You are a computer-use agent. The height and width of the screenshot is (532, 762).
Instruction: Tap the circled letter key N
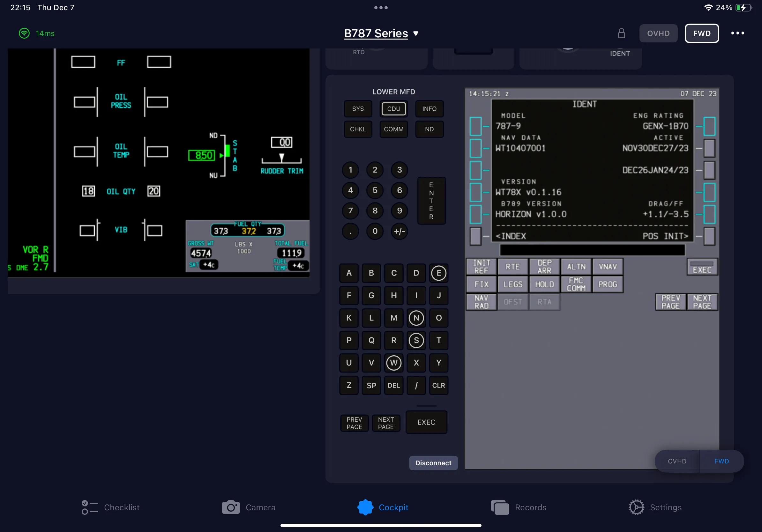[x=416, y=318]
